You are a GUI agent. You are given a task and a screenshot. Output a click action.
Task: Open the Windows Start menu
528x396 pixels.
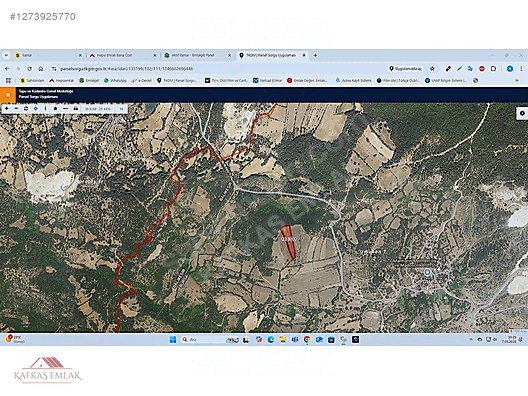173,339
